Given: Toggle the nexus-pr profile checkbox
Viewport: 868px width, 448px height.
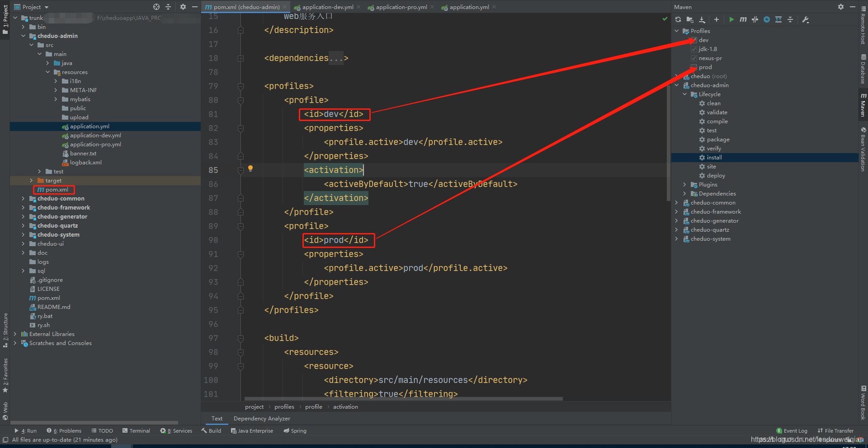Looking at the screenshot, I should coord(693,58).
